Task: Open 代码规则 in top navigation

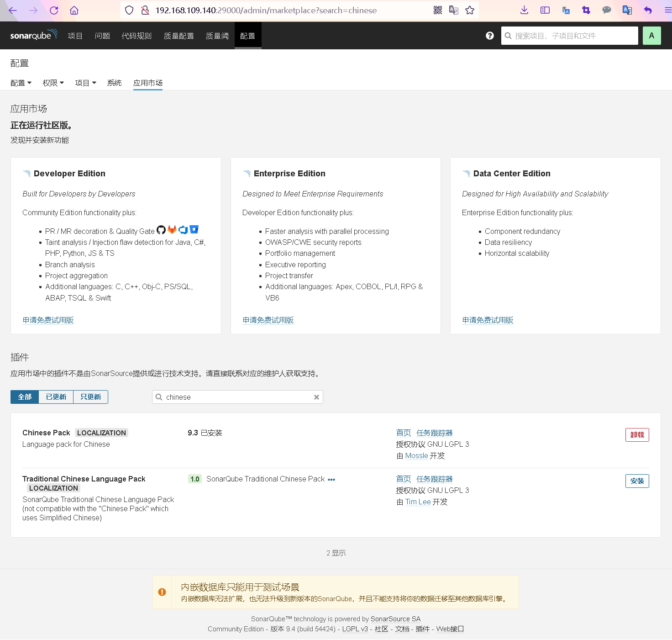Action: (x=136, y=36)
